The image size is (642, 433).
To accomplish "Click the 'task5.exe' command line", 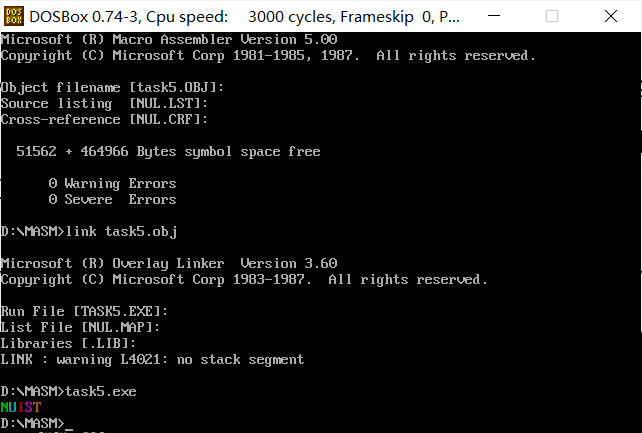I will tap(68, 391).
